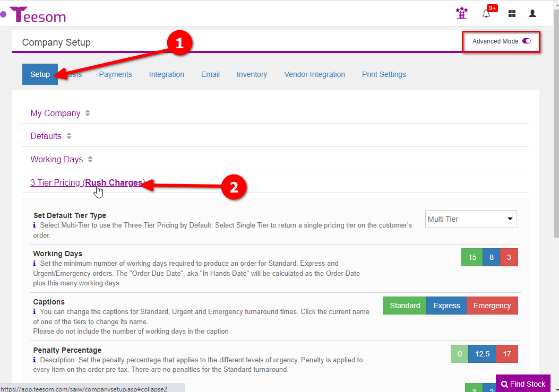Go to the Vendor Integration tab
The image size is (559, 392).
pyautogui.click(x=314, y=74)
